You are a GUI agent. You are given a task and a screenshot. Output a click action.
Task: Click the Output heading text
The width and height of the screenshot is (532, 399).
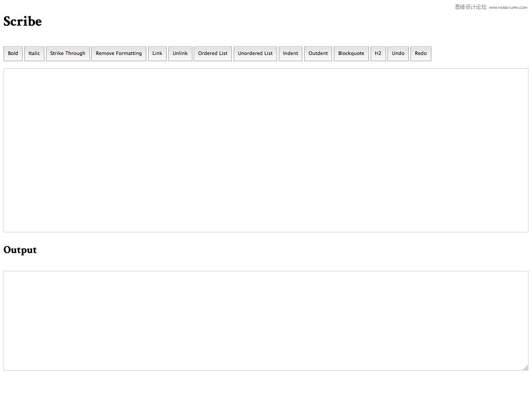click(x=20, y=250)
